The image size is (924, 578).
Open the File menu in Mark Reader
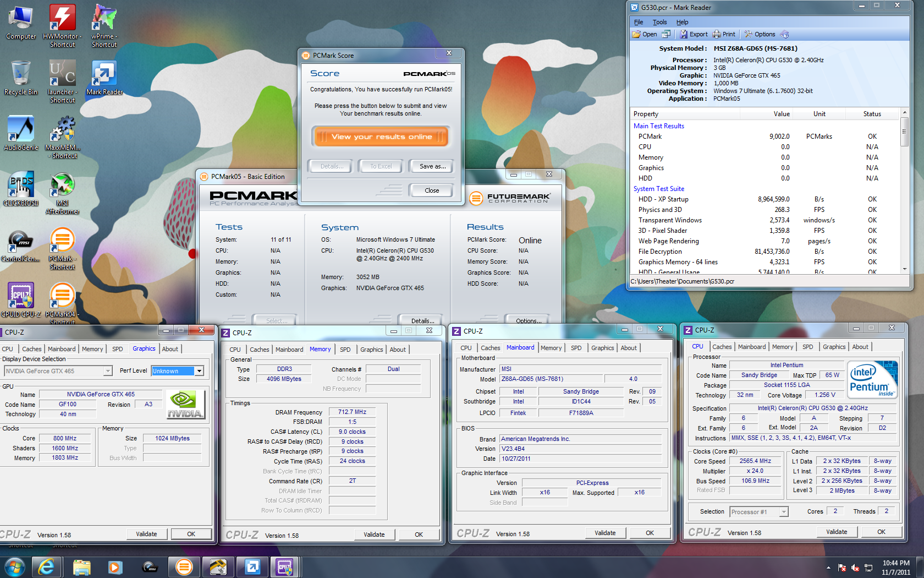(x=639, y=22)
